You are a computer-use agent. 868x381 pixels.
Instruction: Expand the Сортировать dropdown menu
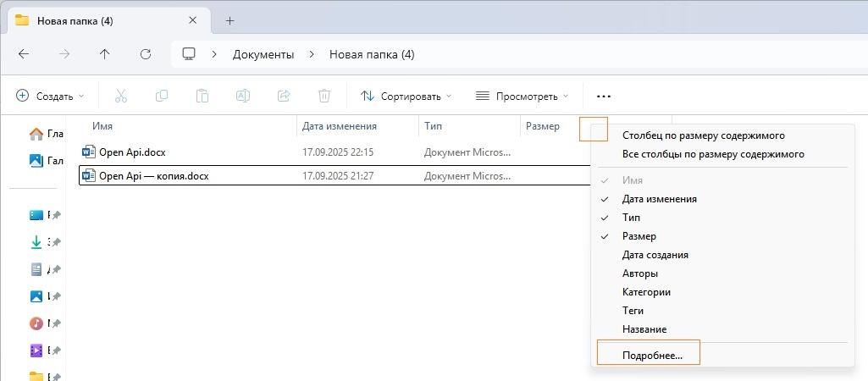click(406, 96)
